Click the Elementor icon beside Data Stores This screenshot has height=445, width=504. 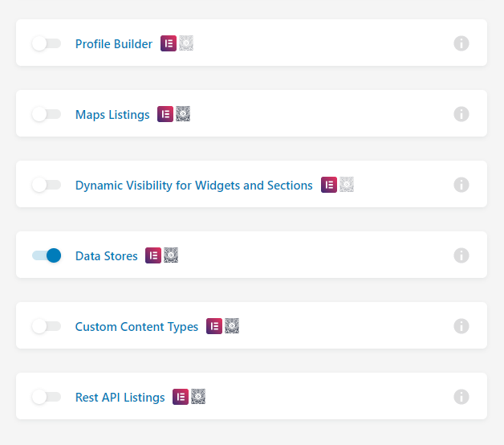tap(153, 255)
